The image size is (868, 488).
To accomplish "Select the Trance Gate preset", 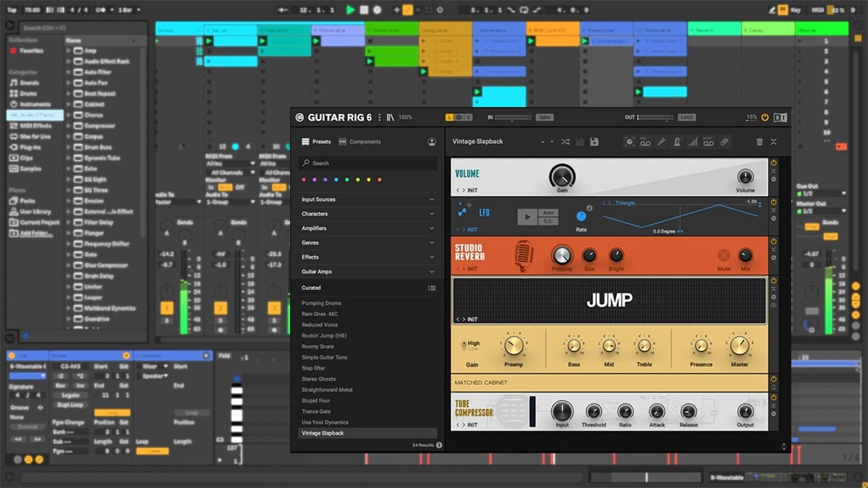I will point(316,411).
